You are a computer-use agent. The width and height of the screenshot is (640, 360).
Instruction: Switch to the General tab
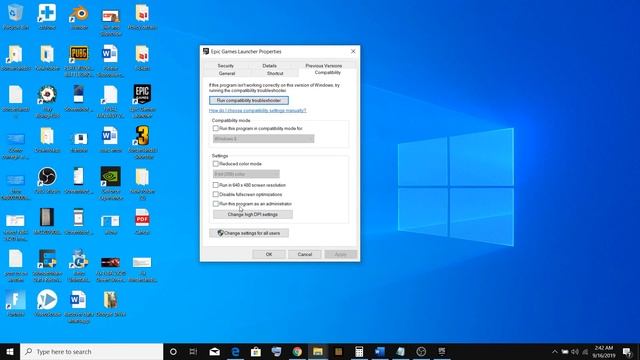point(227,73)
